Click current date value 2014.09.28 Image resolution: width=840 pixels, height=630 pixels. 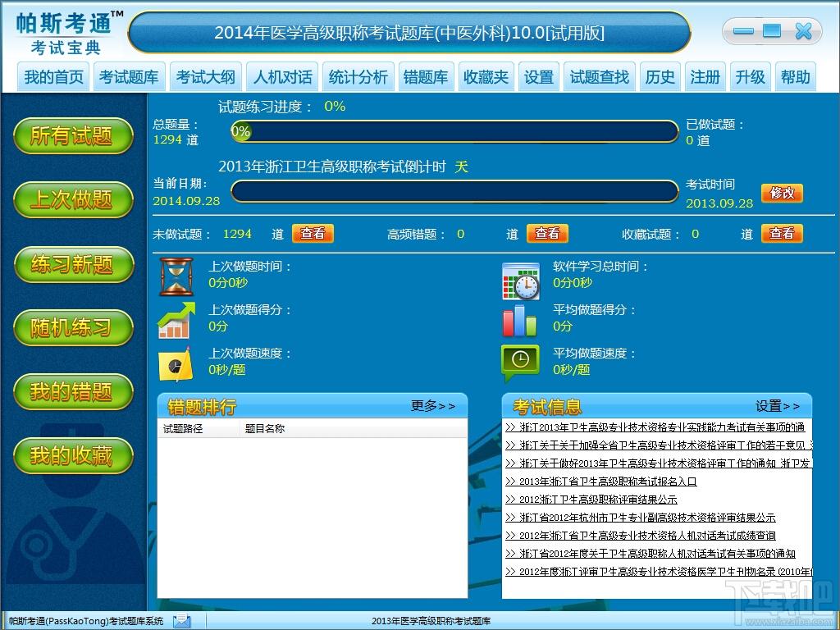[186, 201]
